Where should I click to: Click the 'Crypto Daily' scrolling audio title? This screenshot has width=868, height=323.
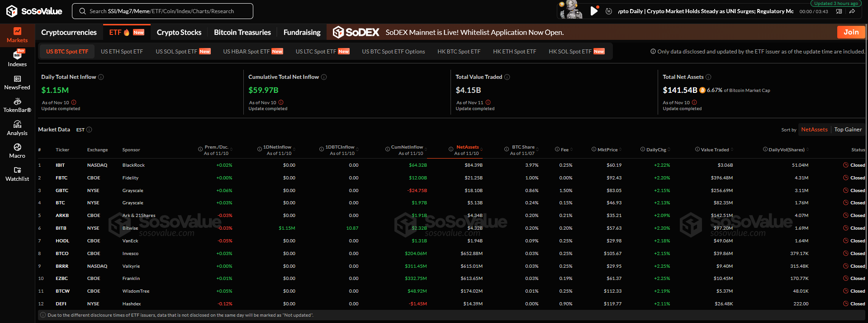click(706, 11)
